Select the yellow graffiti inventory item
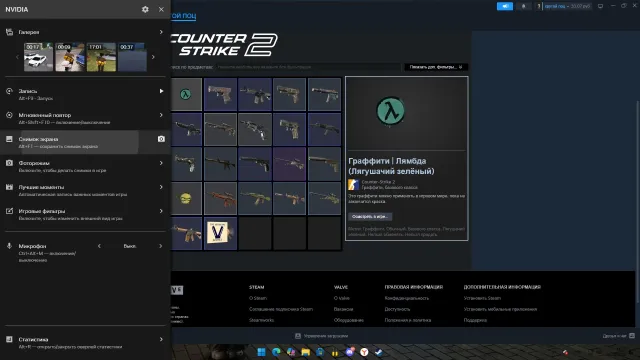Screen dimensions: 640x360 click(186, 198)
